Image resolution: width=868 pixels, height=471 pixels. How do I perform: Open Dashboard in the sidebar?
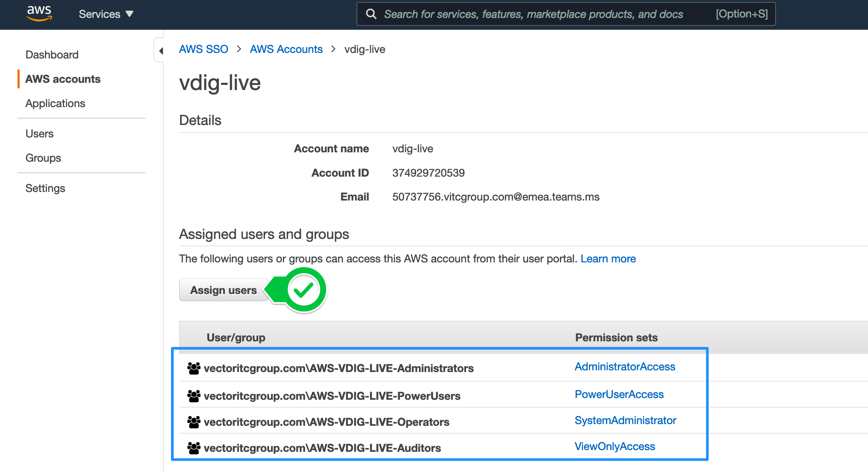click(52, 55)
